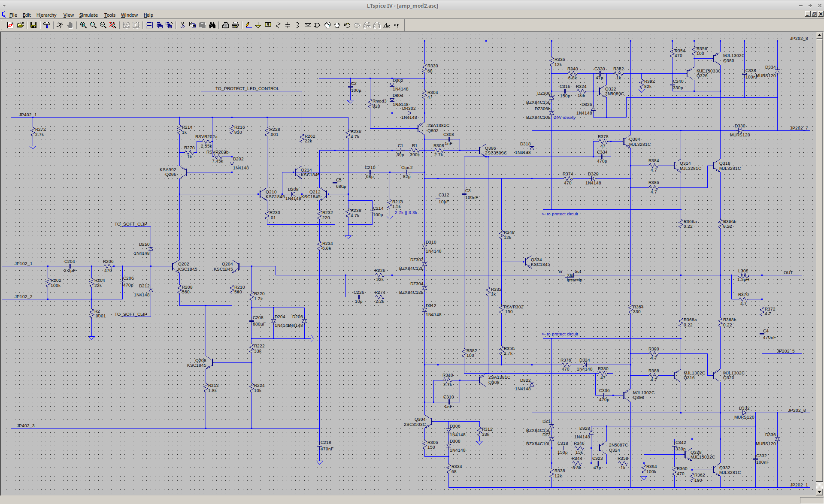Open Print Setup toolbar icon
The height and width of the screenshot is (504, 824).
click(x=225, y=25)
